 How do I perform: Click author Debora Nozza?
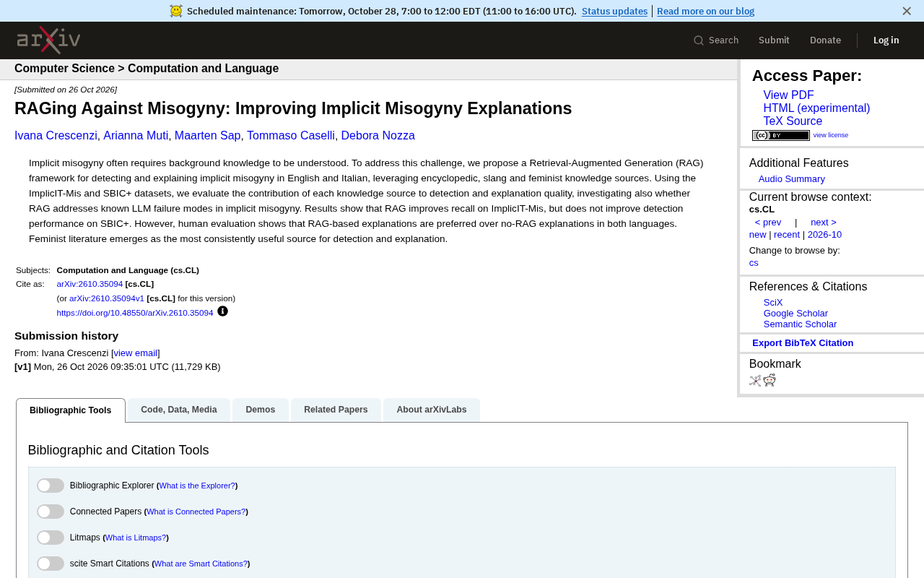(x=378, y=136)
